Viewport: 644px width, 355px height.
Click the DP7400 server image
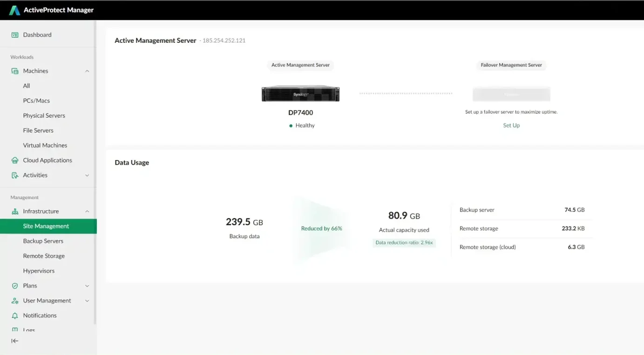[x=300, y=94]
